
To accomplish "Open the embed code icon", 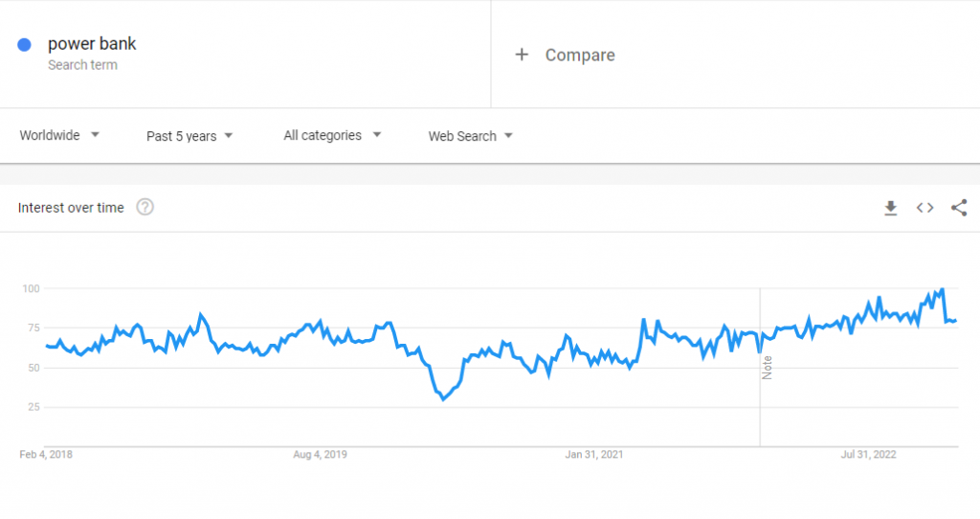I will [924, 208].
